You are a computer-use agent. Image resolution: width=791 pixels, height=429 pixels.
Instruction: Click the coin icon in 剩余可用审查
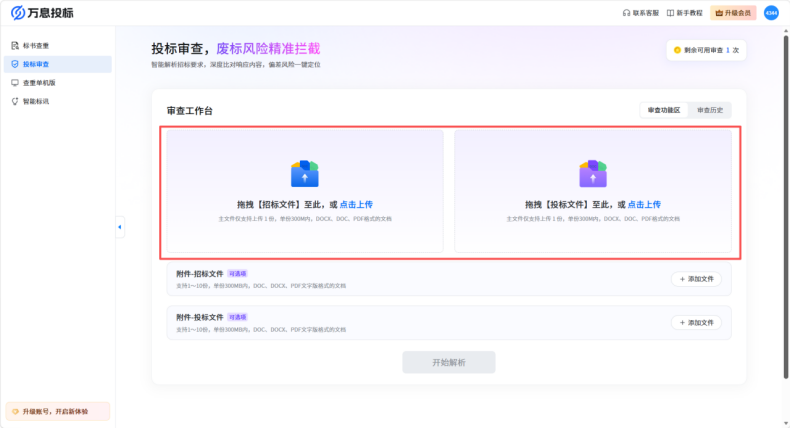click(677, 50)
